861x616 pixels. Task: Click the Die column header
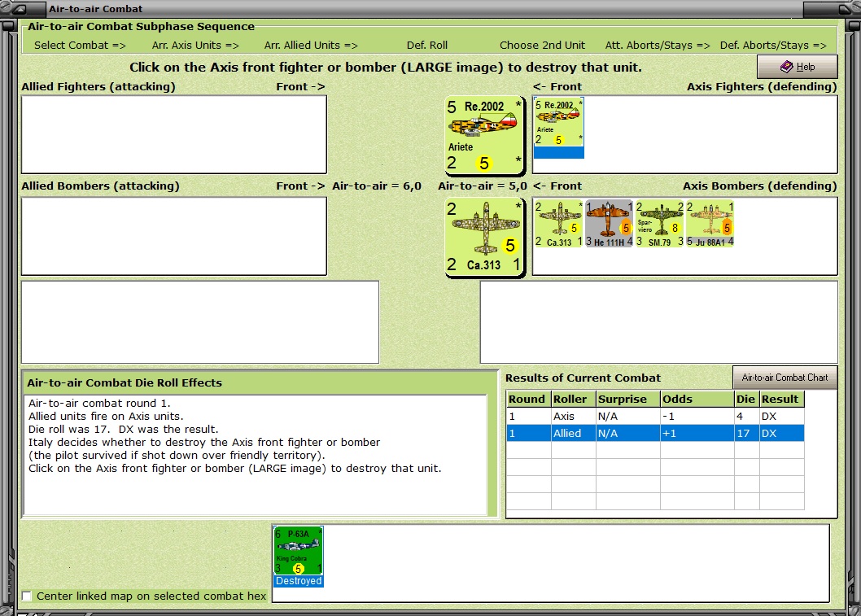pos(747,399)
